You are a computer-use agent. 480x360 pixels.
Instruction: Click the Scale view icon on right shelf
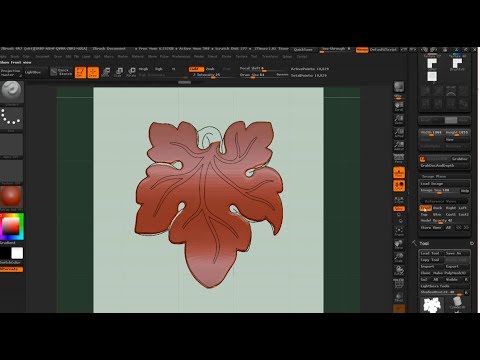399,257
